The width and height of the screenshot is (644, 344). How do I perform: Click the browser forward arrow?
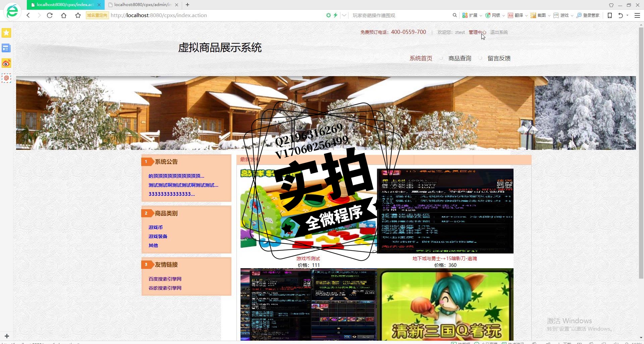pyautogui.click(x=39, y=15)
